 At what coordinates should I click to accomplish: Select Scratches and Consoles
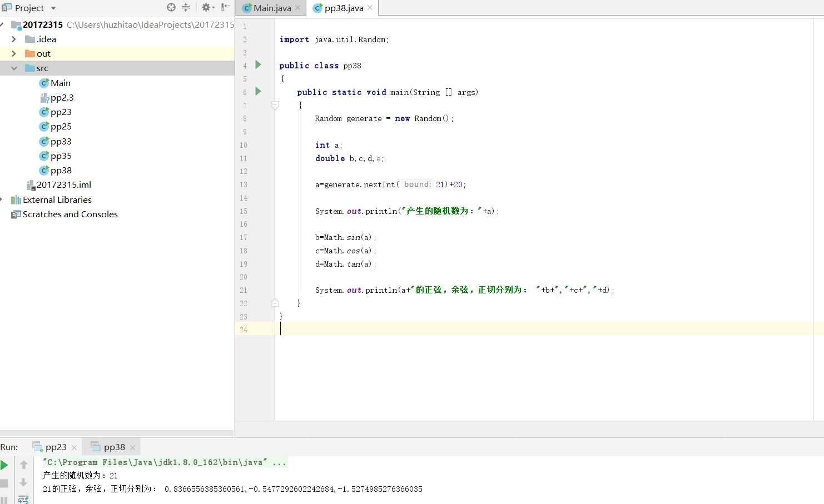(64, 214)
